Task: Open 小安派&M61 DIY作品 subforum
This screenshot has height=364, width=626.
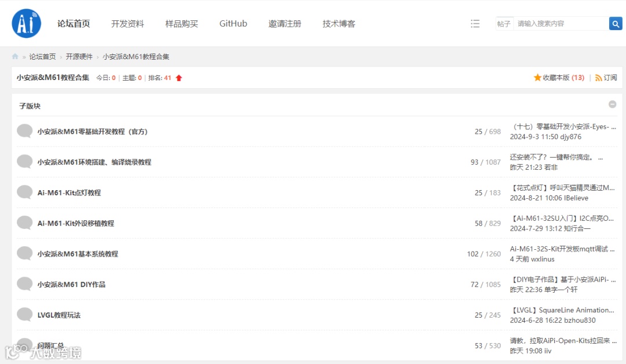Action: click(x=71, y=285)
